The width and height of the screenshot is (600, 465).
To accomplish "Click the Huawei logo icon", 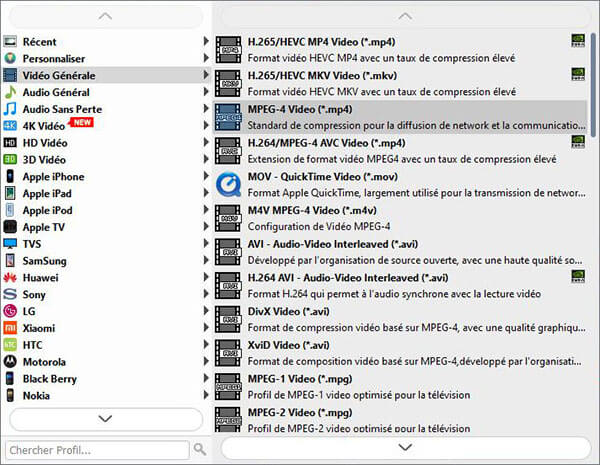I will pos(10,277).
